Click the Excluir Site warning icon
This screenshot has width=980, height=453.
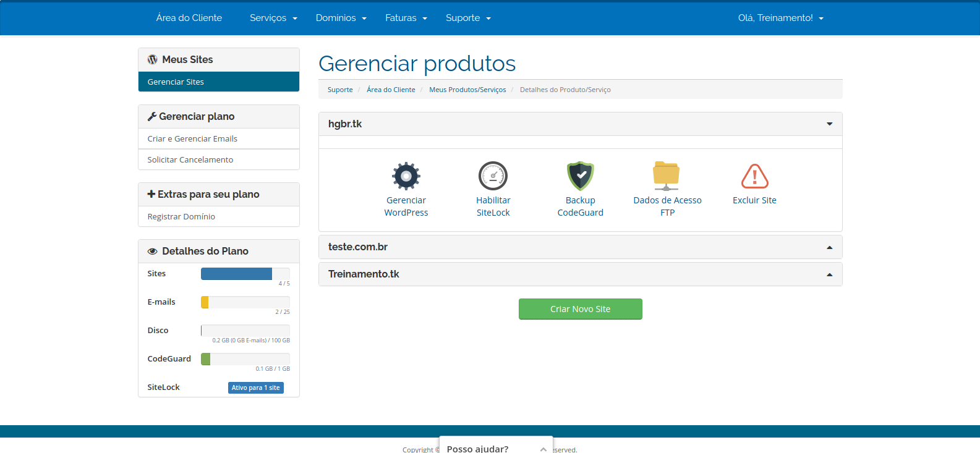point(754,176)
